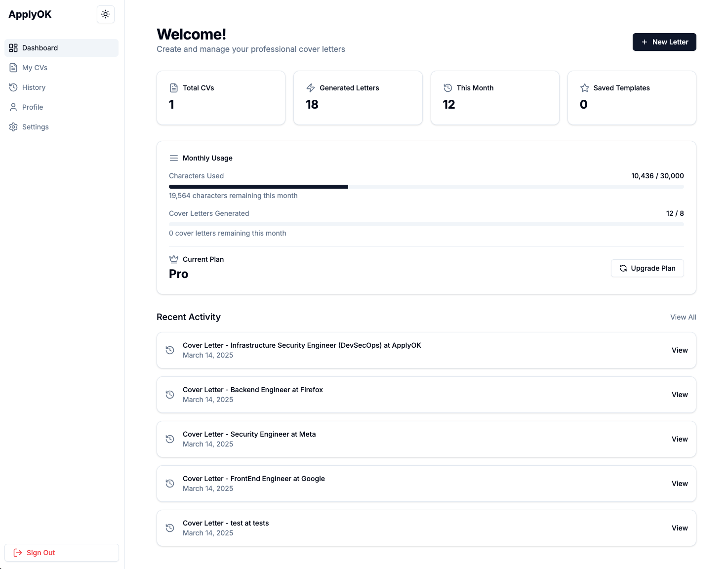Screen dimensions: 728x569
Task: Click the My CVs document icon
Action: (x=13, y=68)
